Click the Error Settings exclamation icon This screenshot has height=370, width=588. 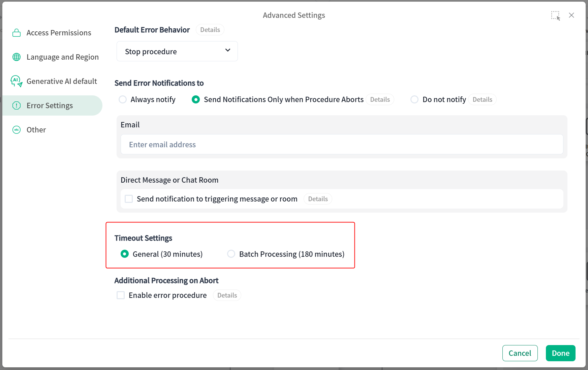(17, 105)
